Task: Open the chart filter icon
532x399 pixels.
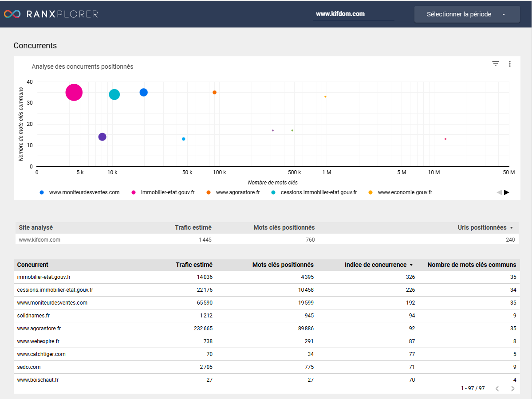Action: pos(495,63)
